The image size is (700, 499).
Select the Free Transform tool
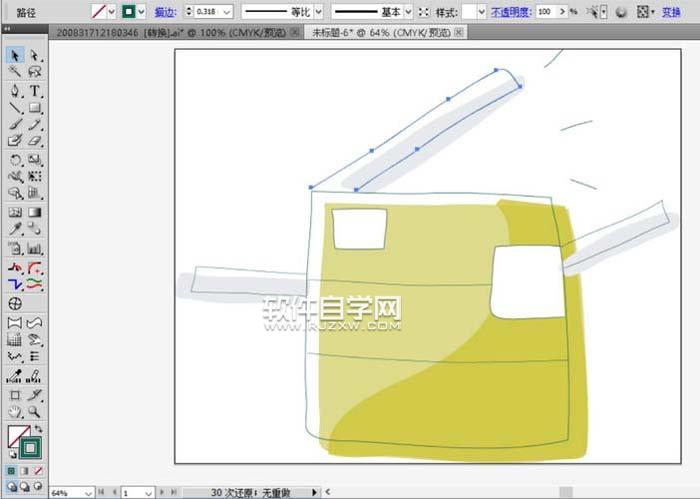pyautogui.click(x=34, y=176)
